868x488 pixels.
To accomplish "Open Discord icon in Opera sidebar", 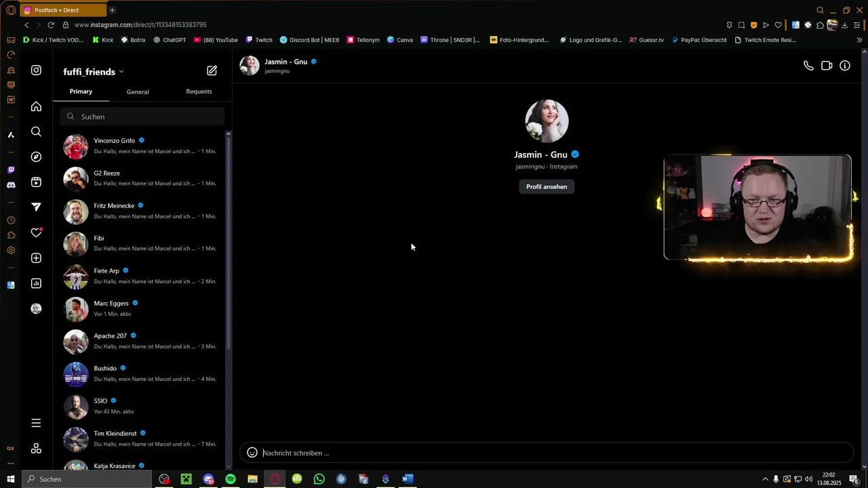I will tap(11, 185).
